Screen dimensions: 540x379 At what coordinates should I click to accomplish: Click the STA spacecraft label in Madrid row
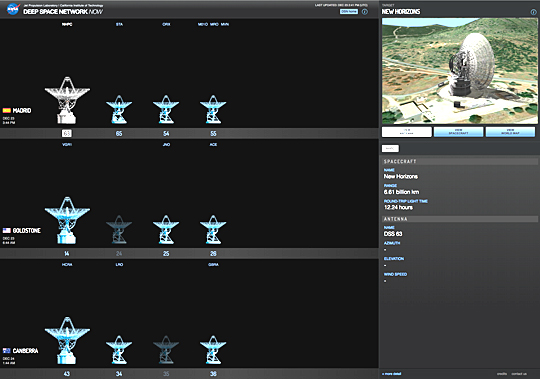click(x=119, y=24)
